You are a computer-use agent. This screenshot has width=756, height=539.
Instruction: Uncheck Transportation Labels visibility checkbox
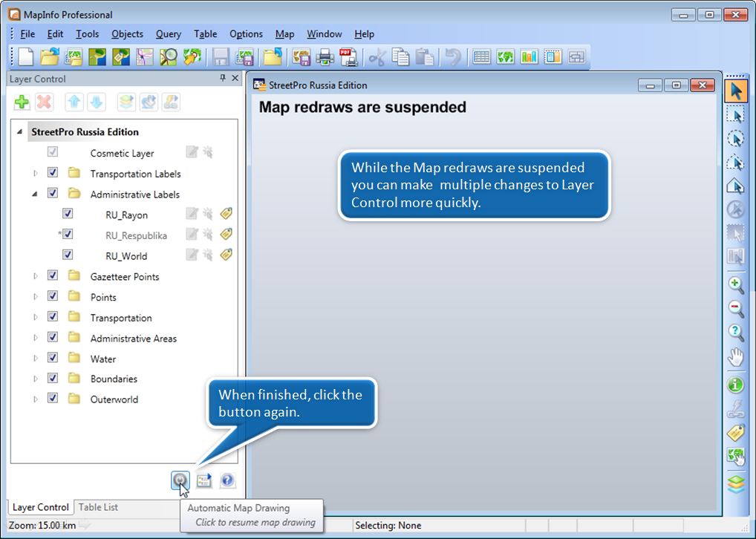[53, 172]
